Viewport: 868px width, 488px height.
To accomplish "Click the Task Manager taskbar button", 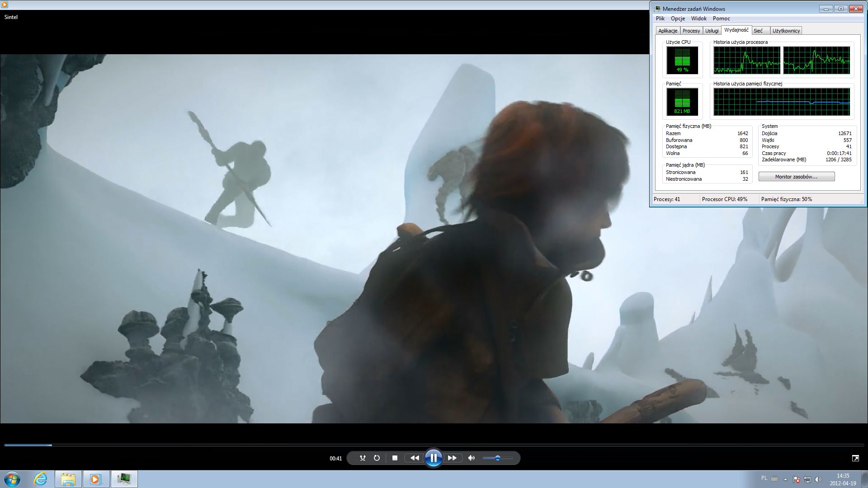I will [124, 479].
